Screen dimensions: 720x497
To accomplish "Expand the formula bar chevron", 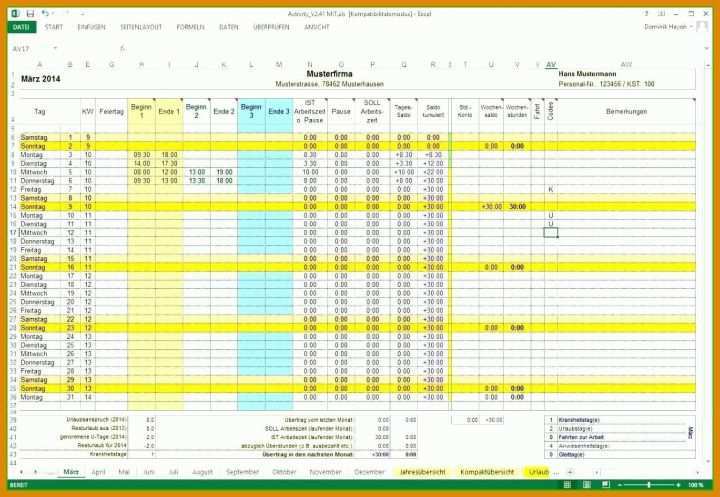I will pos(706,48).
